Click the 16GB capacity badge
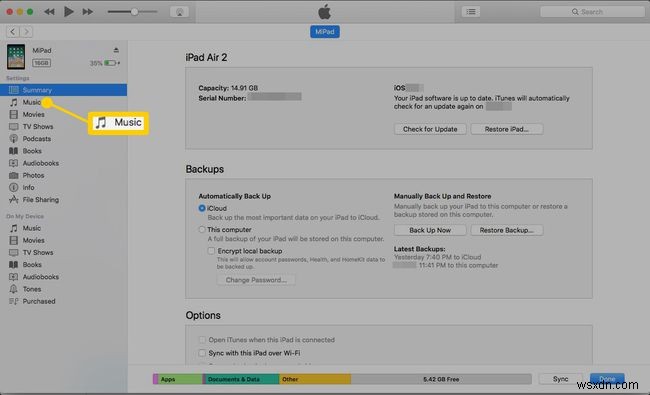Image resolution: width=650 pixels, height=395 pixels. point(41,63)
